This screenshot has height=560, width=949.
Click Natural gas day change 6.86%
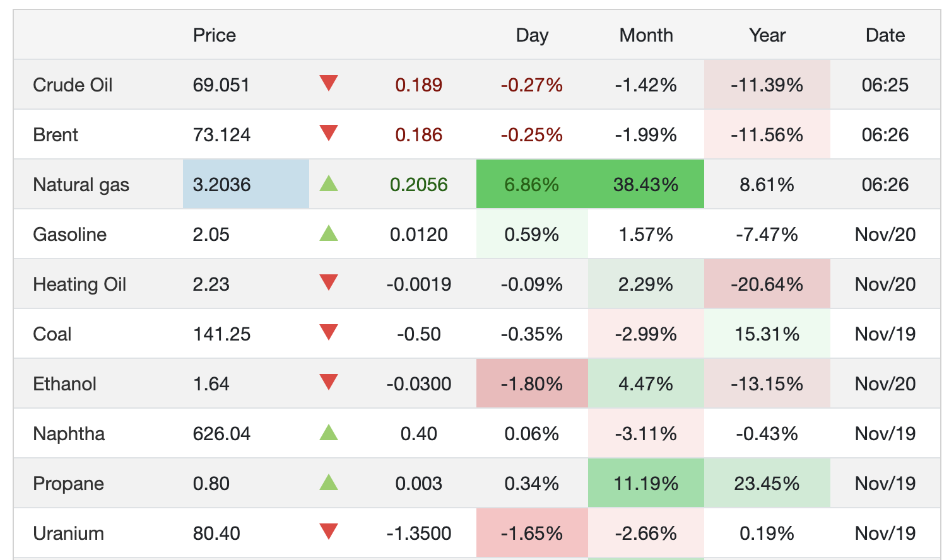click(532, 185)
